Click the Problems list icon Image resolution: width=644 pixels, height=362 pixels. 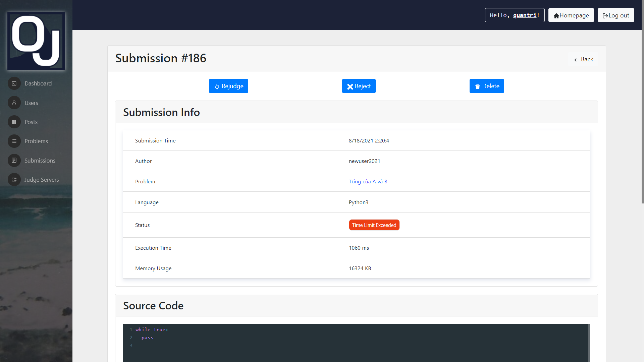[14, 141]
